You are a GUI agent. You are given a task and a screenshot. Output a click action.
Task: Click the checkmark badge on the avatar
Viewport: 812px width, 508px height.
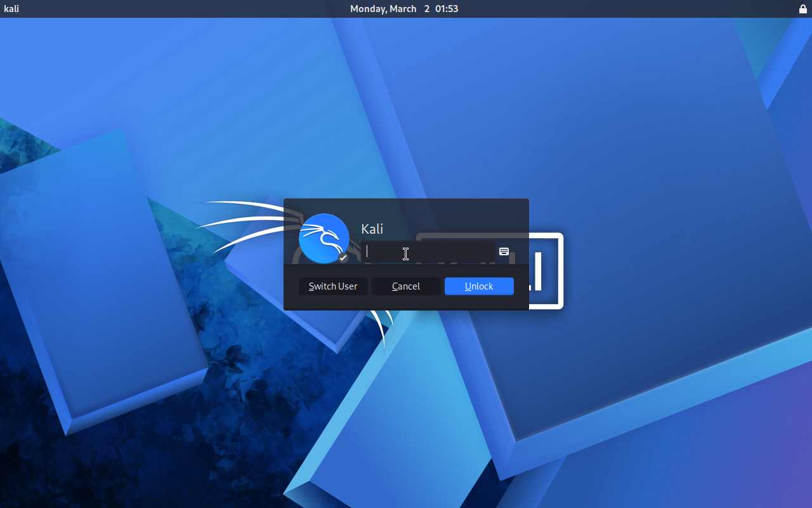(x=343, y=258)
